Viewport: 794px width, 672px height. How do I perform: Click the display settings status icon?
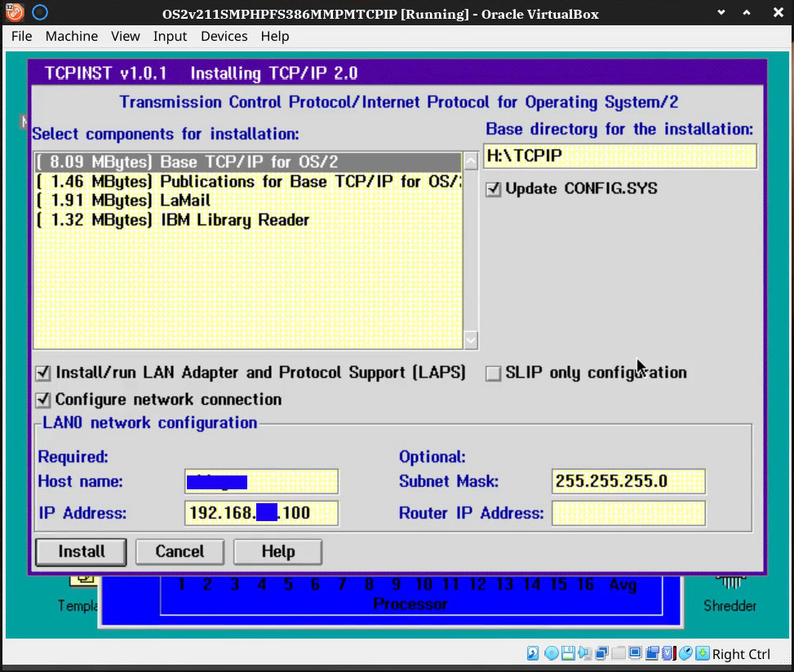click(x=635, y=652)
